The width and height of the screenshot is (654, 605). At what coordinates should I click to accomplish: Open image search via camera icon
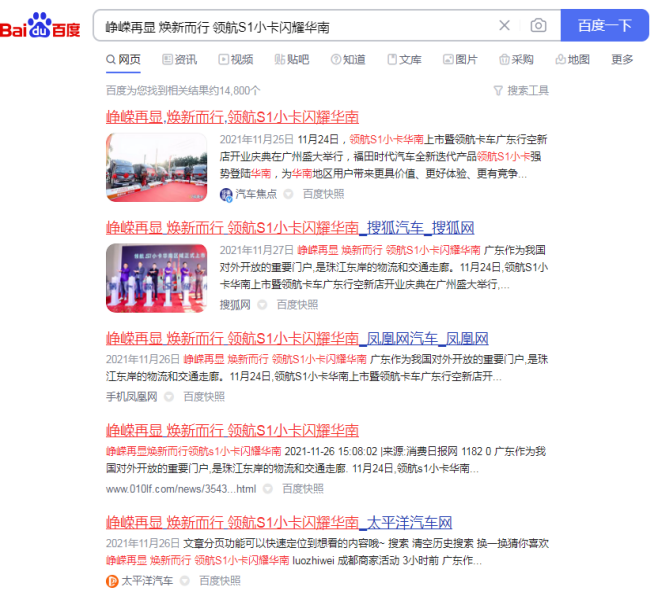[538, 26]
